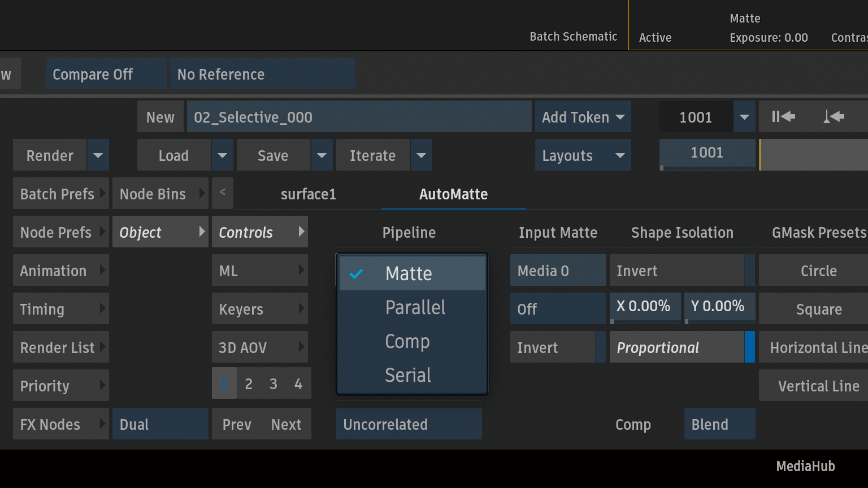Click the New button
868x488 pixels.
pyautogui.click(x=160, y=117)
